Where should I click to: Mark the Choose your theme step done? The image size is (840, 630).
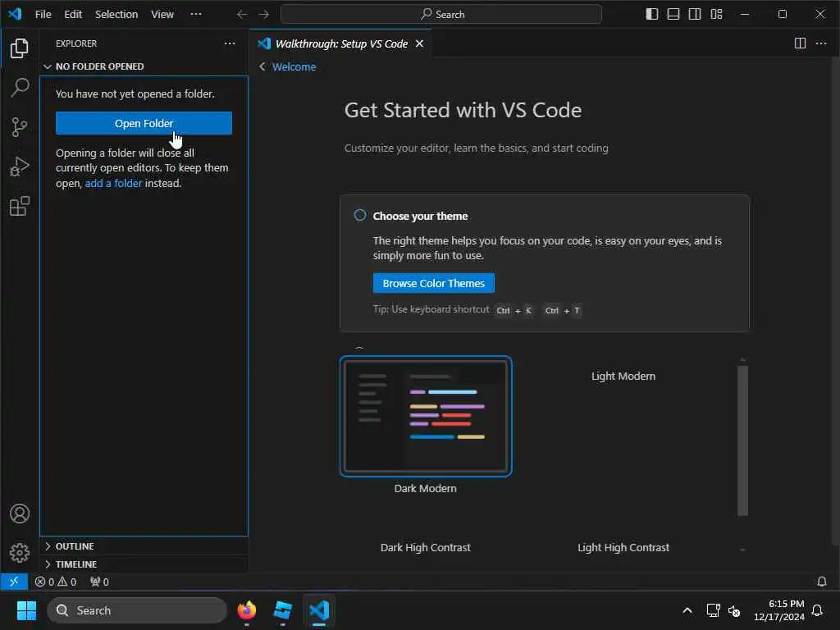pos(360,215)
